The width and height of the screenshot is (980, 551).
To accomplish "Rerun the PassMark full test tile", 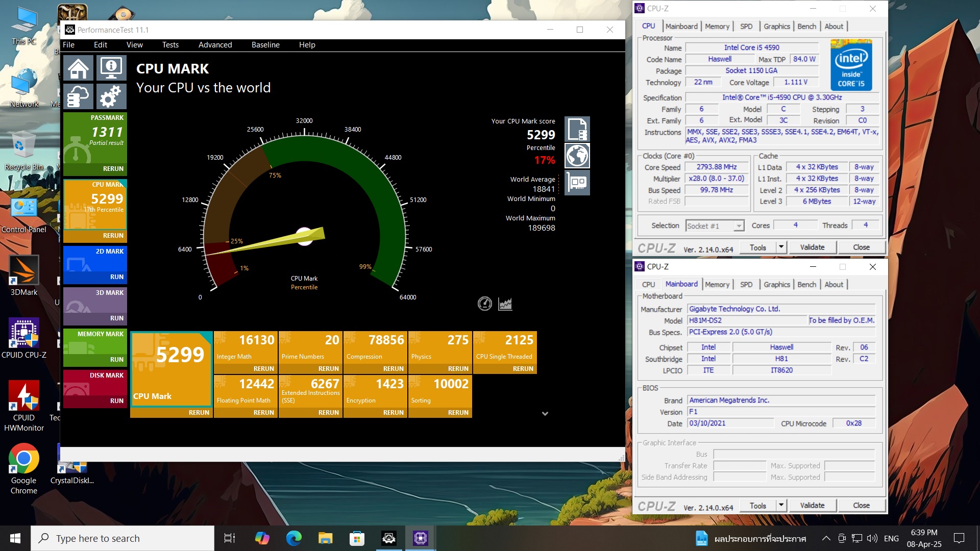I will click(x=113, y=169).
